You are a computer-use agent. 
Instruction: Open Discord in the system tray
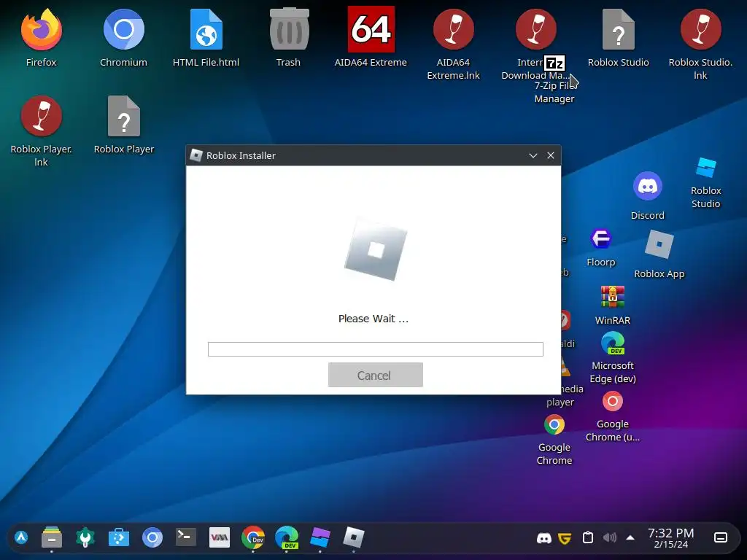(544, 538)
